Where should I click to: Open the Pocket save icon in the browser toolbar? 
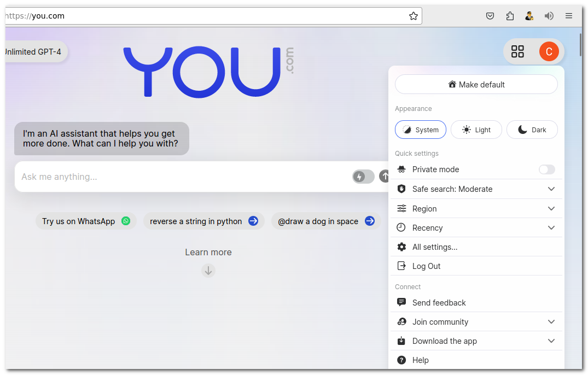(x=490, y=16)
